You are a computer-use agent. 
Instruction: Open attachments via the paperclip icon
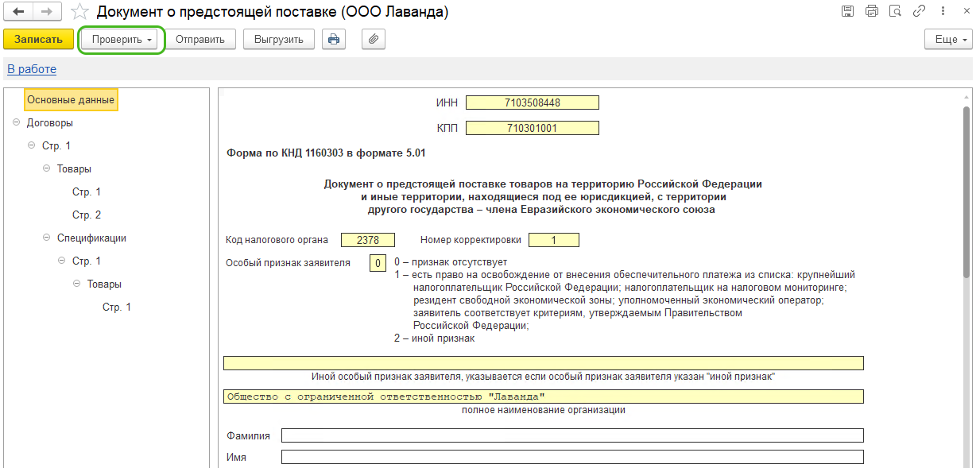click(374, 39)
